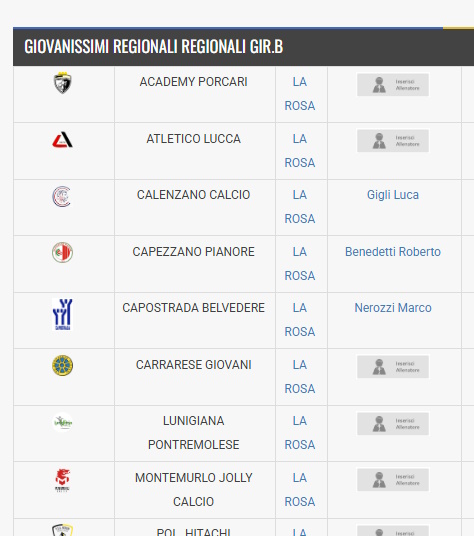Click the Atletico Lucca red triangle logo
The height and width of the screenshot is (536, 474).
63,139
